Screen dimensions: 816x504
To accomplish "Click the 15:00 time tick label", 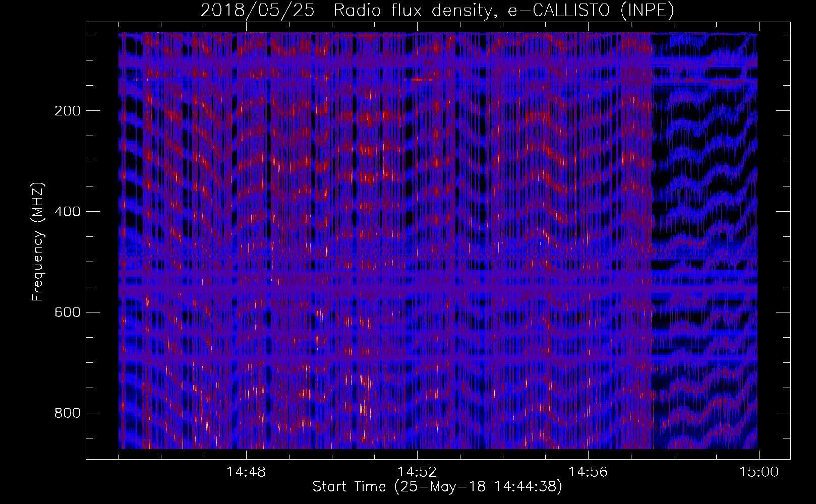I will tap(759, 472).
